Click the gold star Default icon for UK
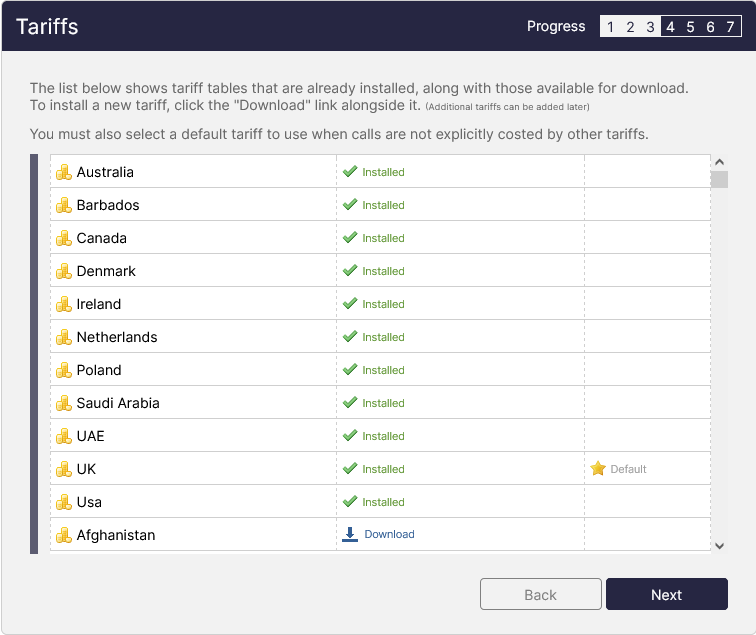This screenshot has height=635, width=756. 598,469
